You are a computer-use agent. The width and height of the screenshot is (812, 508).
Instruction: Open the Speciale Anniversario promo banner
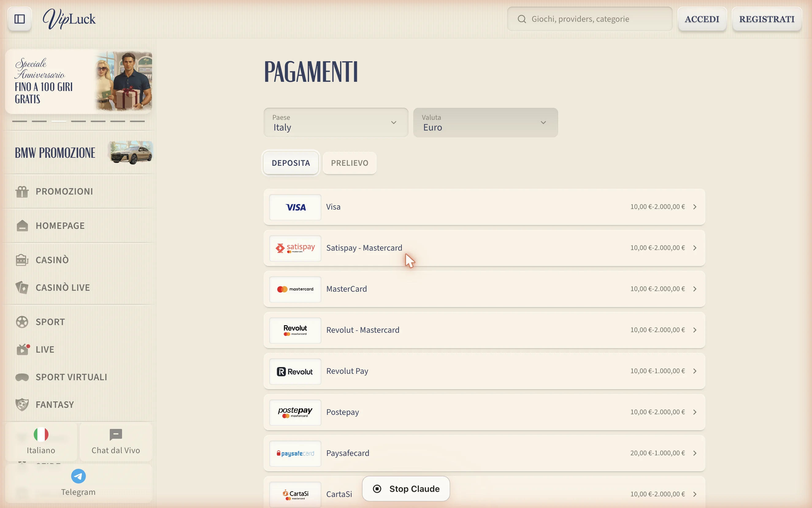pyautogui.click(x=79, y=81)
